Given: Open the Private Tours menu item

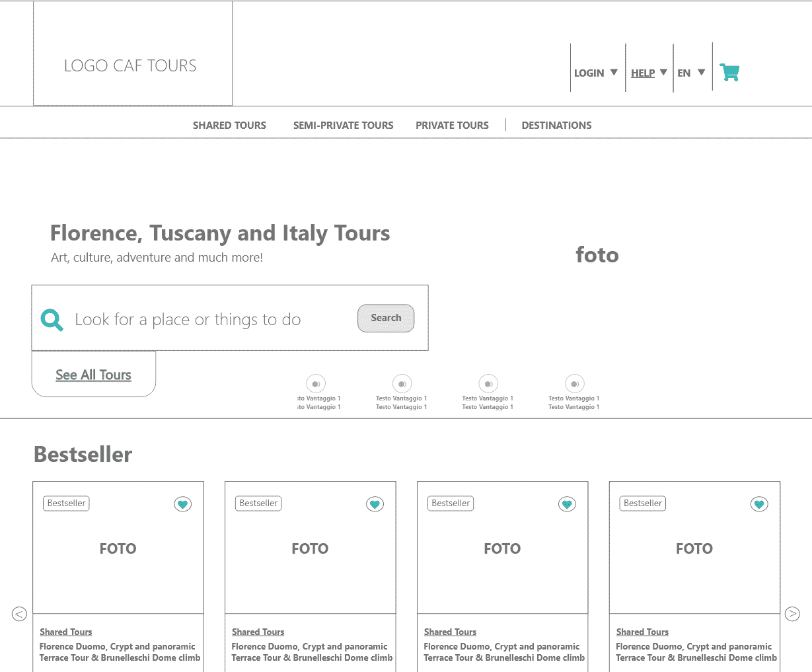Looking at the screenshot, I should tap(452, 125).
